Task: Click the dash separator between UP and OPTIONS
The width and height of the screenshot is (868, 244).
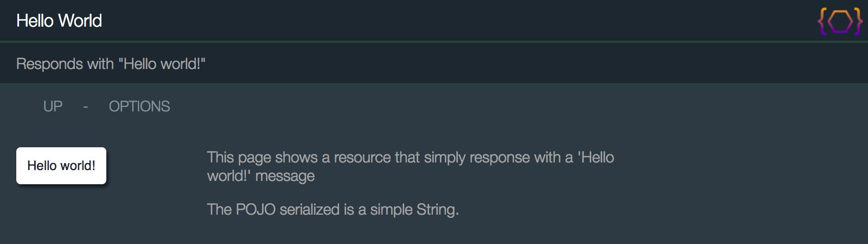Action: click(x=86, y=107)
